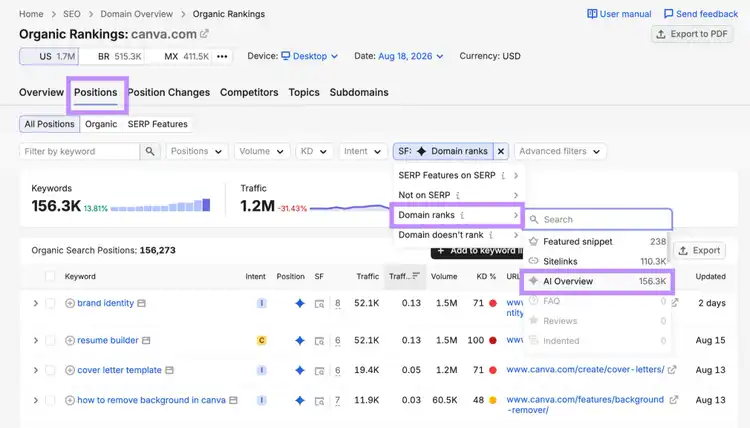Viewport: 750px width, 428px height.
Task: Open the Competitors tab
Action: (x=249, y=92)
